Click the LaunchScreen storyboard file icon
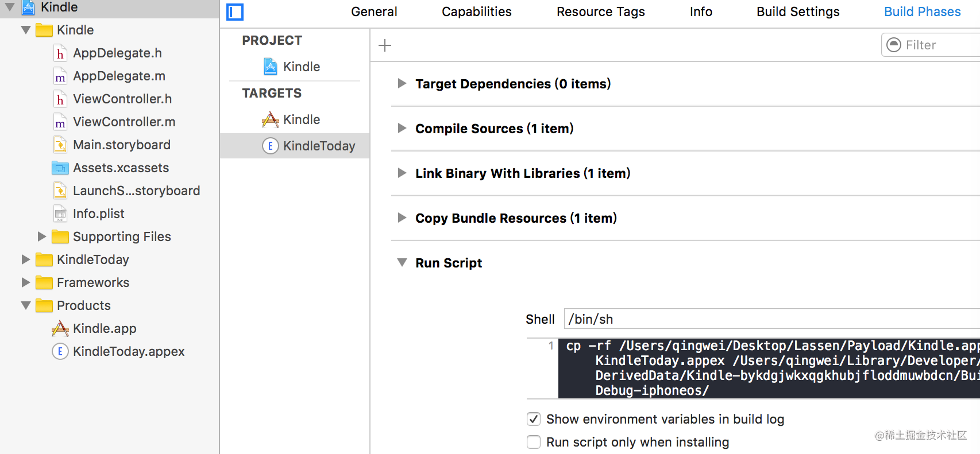 [x=60, y=191]
